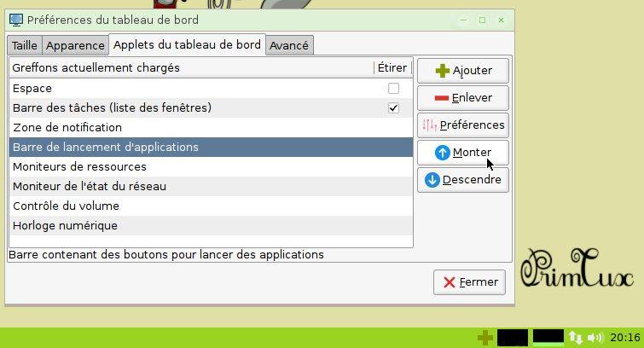This screenshot has height=348, width=644.
Task: Click first black resource monitor in panel
Action: pyautogui.click(x=513, y=338)
